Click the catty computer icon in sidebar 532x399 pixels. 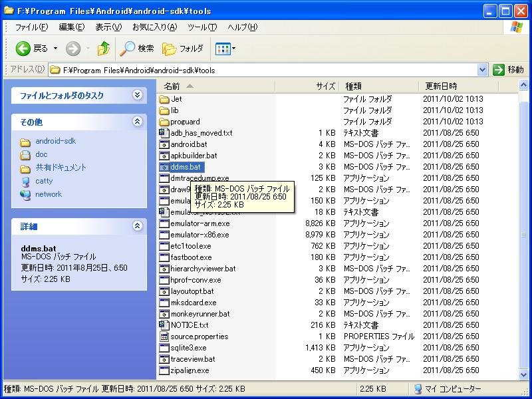pos(25,182)
